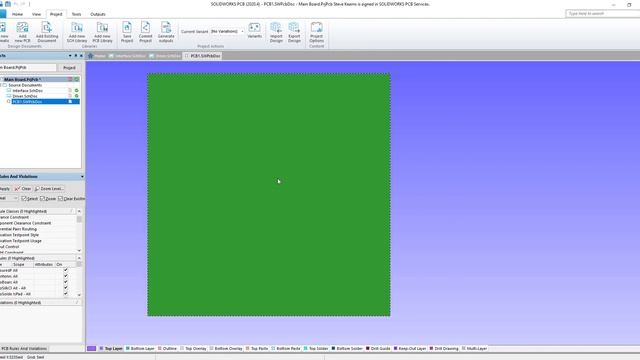
Task: Toggle the Clear Existing checkbox
Action: (60, 198)
